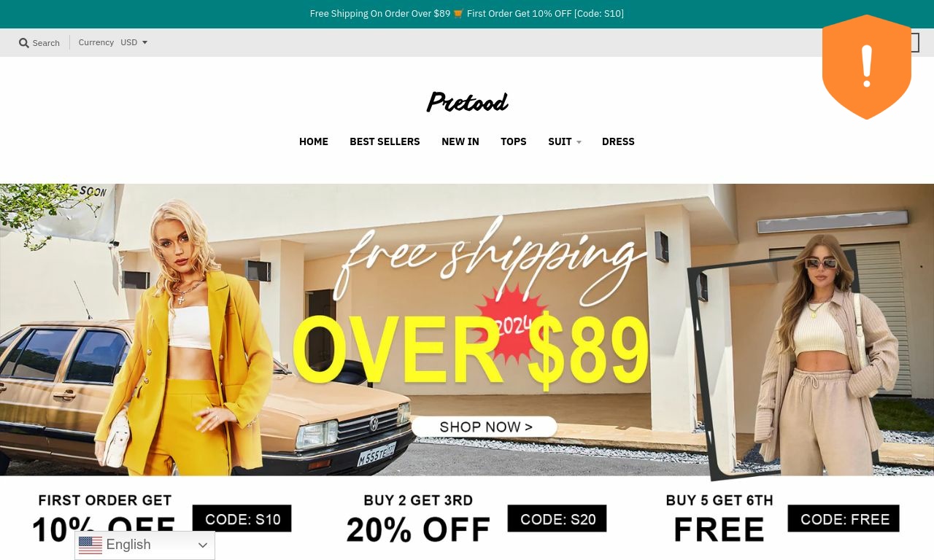Open the NEW IN menu item
Screen dimensions: 934x560
click(460, 141)
